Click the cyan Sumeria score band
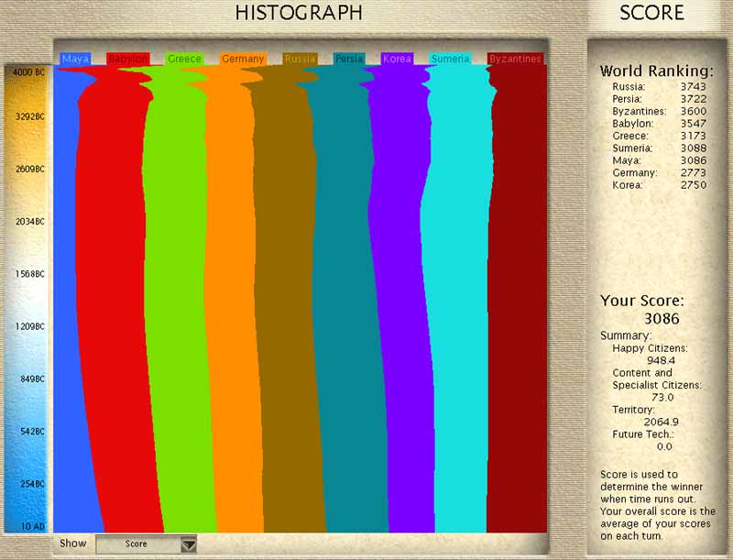The width and height of the screenshot is (733, 560). click(455, 299)
